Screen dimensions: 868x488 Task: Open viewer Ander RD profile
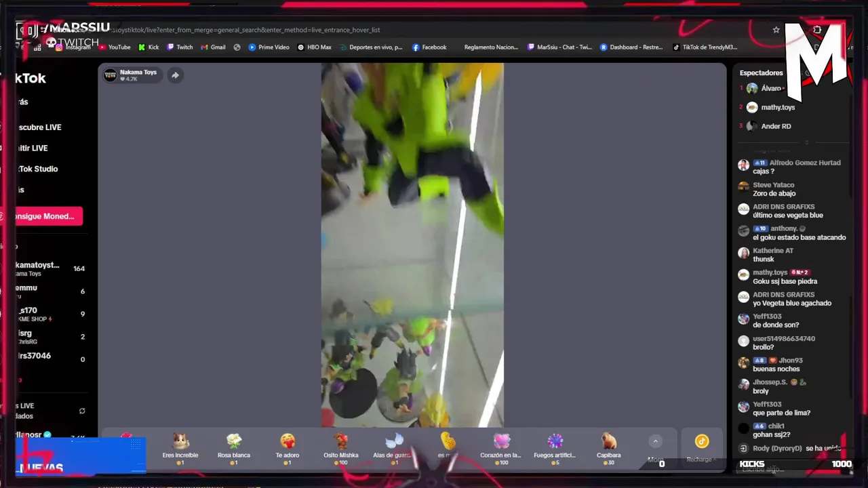click(x=775, y=126)
